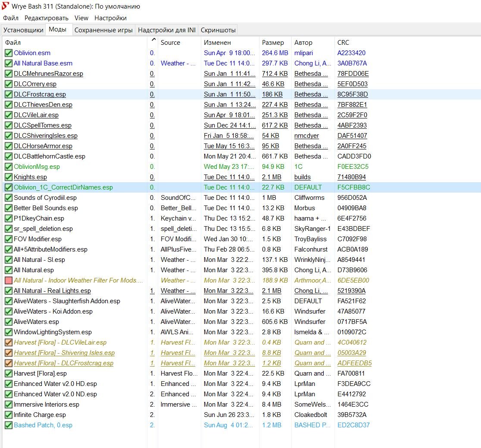Uncheck All Natural Base.esm checkbox
The image size is (481, 448).
click(9, 63)
